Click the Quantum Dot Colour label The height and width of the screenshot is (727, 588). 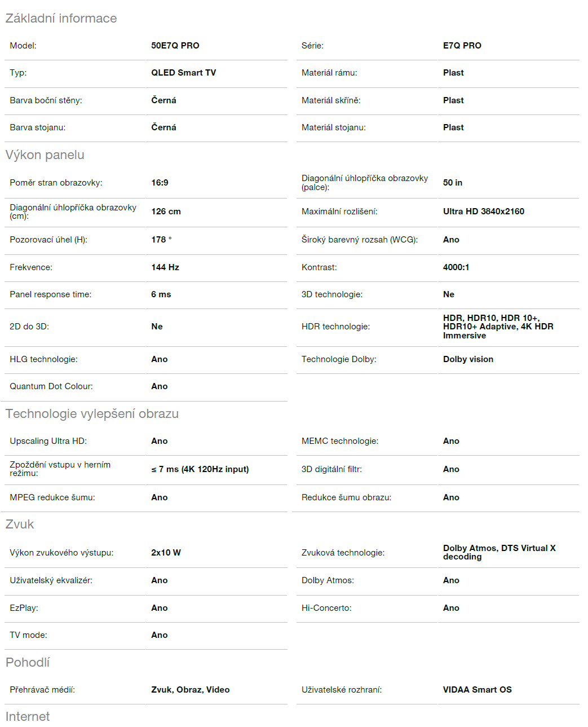click(51, 386)
